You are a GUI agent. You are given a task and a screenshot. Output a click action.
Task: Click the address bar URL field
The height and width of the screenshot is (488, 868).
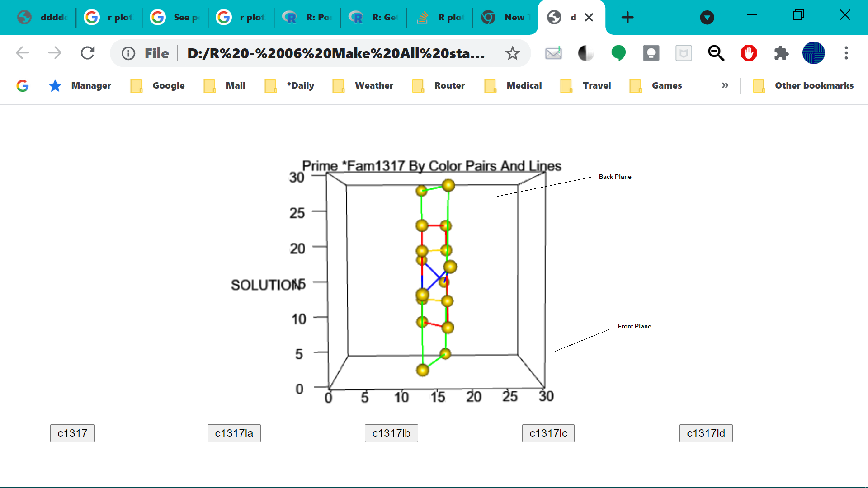(335, 53)
